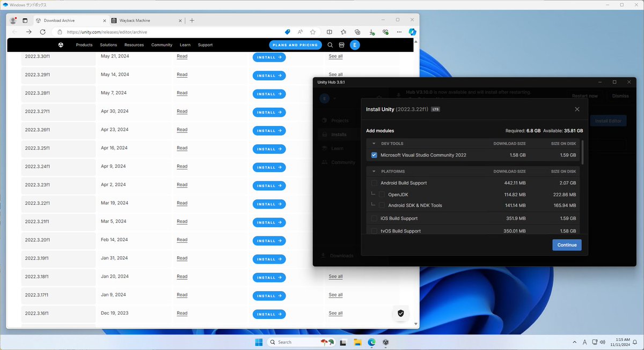Image resolution: width=644 pixels, height=350 pixels.
Task: Open the Products menu on Unity site
Action: tap(84, 45)
